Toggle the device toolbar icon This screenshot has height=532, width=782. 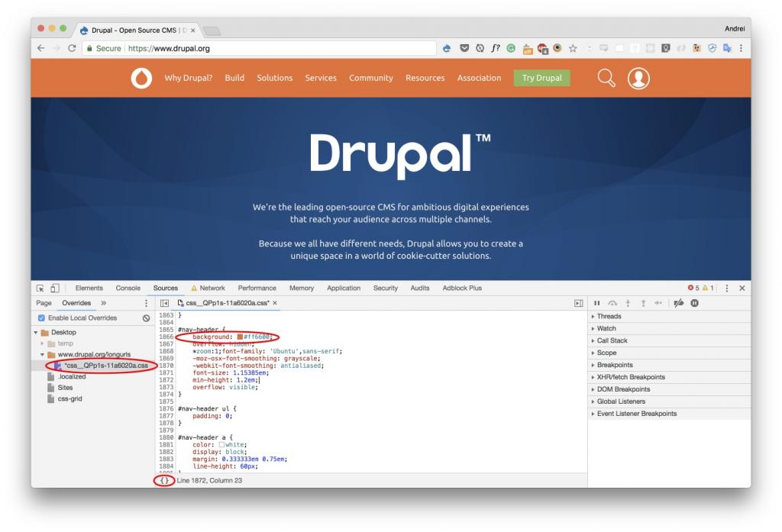(55, 289)
